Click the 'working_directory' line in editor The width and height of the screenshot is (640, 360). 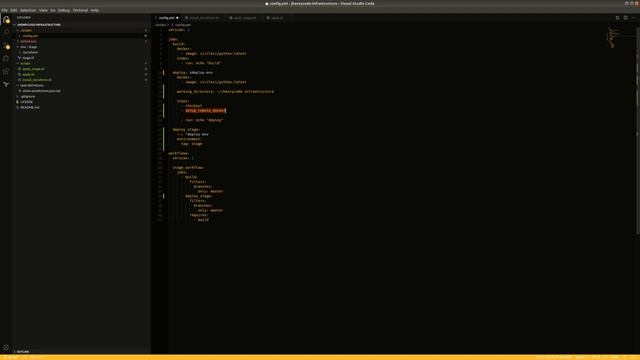point(225,92)
